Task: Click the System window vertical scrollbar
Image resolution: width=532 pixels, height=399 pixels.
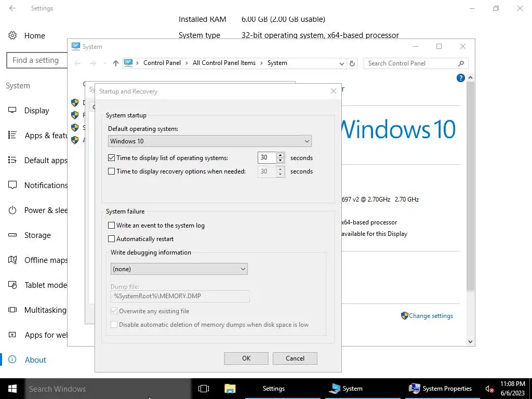Action: (x=470, y=186)
